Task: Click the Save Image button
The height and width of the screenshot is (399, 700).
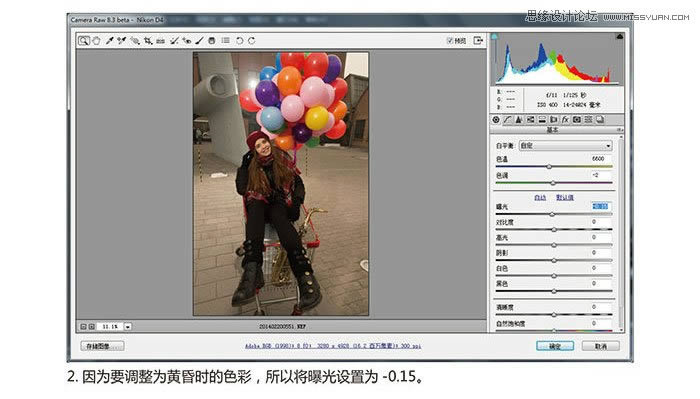Action: click(x=103, y=346)
